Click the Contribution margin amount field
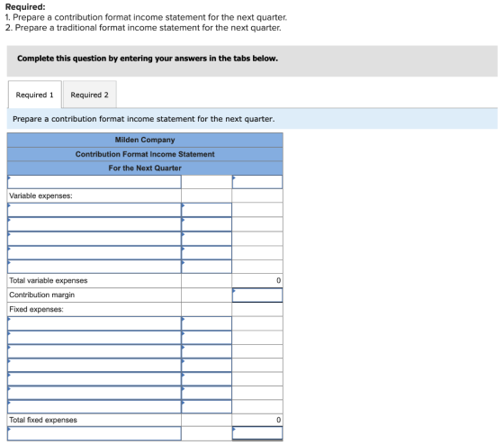This screenshot has height=445, width=504. 257,295
